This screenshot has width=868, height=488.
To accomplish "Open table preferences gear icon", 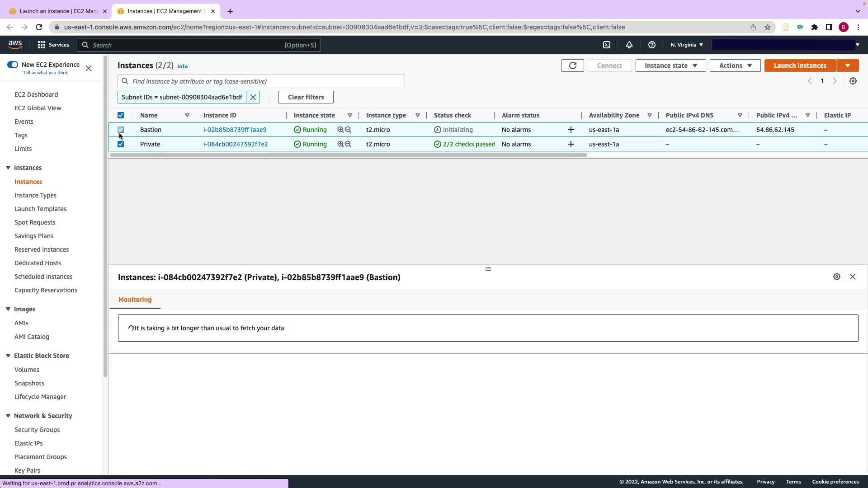I will (853, 81).
